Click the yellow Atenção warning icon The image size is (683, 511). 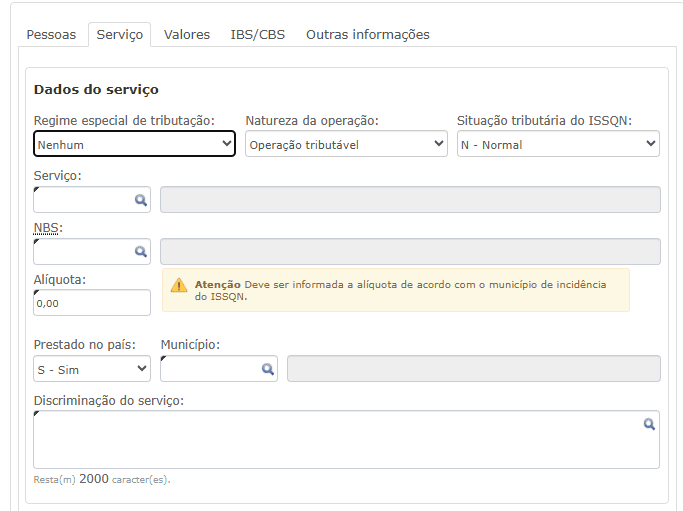coord(179,285)
